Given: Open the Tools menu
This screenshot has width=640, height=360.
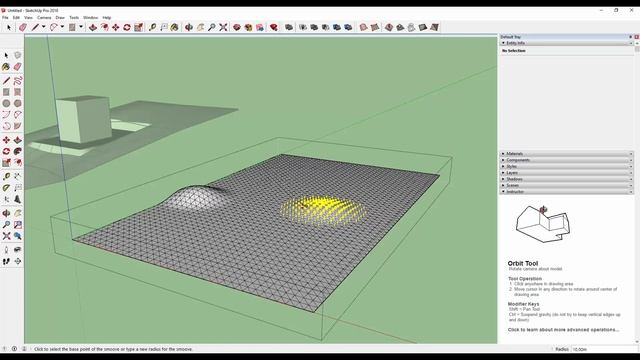Looking at the screenshot, I should tap(74, 18).
